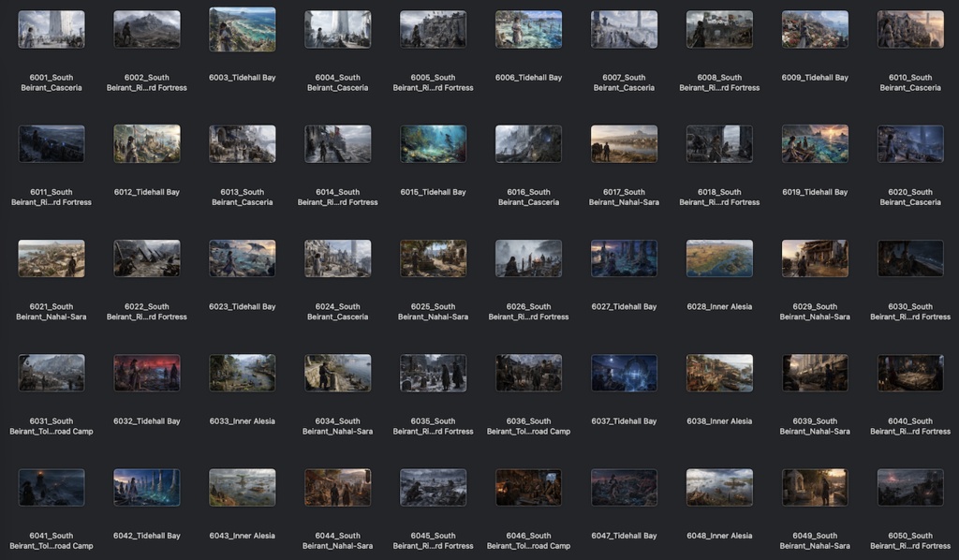
Task: Select the 6028_Inner Alesia map thumbnail
Action: 719,258
